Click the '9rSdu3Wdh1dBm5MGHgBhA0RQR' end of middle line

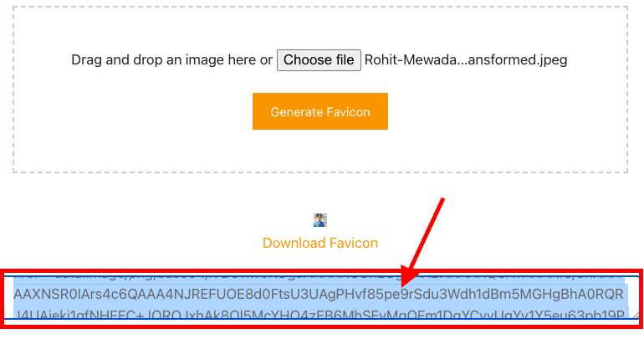pos(512,294)
